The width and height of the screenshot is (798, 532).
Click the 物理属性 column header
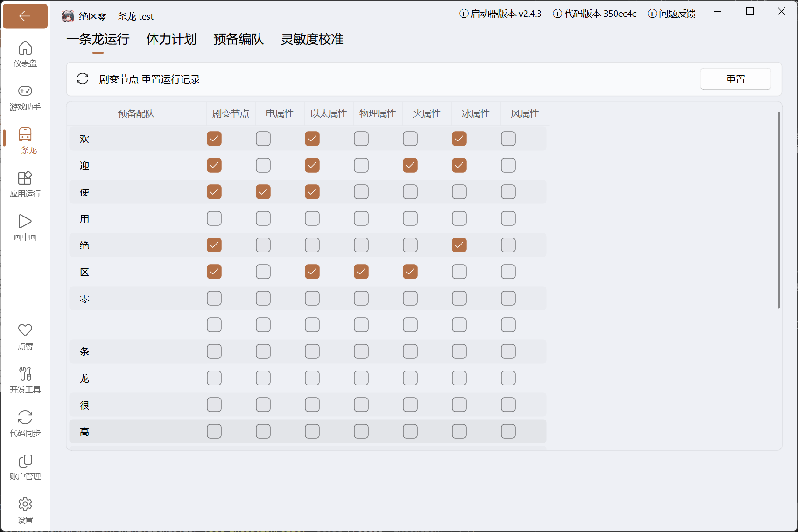point(378,113)
